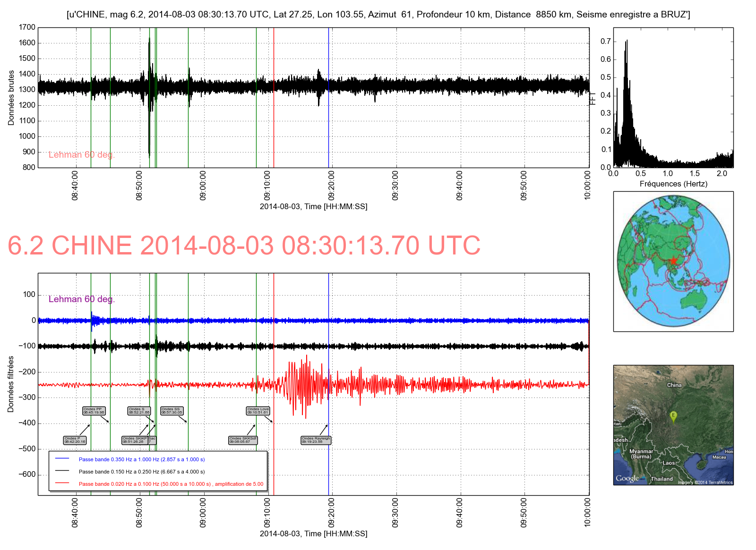Screen dimensions: 756x550
Task: Click red Love wave line in filtered plot
Action: coord(274,384)
